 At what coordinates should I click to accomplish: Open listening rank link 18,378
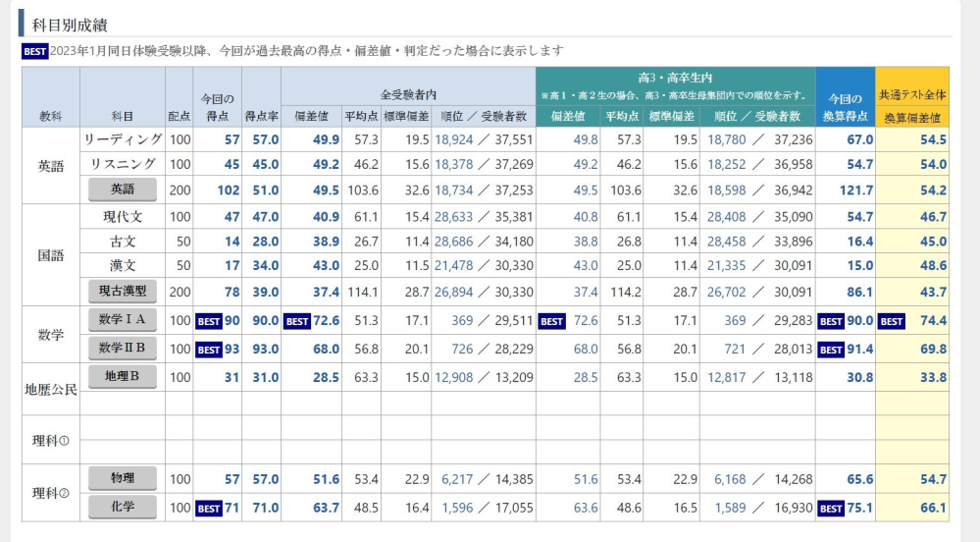tap(454, 164)
